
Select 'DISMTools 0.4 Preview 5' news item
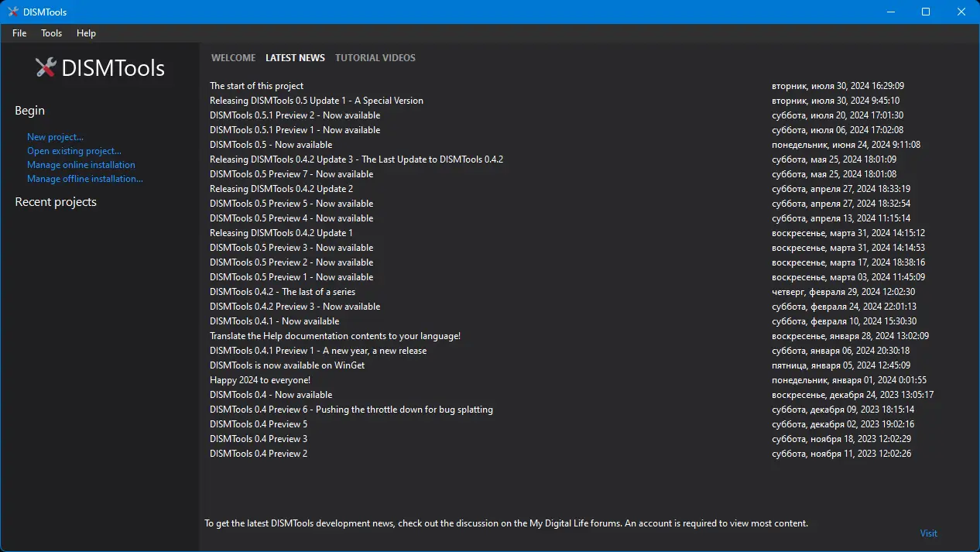pos(259,424)
